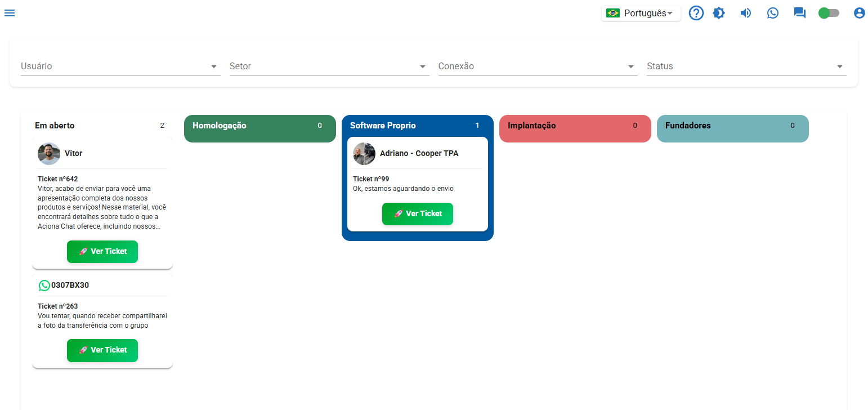Viewport: 868px width, 410px height.
Task: Expand the Usuário filter dropdown
Action: [x=120, y=66]
